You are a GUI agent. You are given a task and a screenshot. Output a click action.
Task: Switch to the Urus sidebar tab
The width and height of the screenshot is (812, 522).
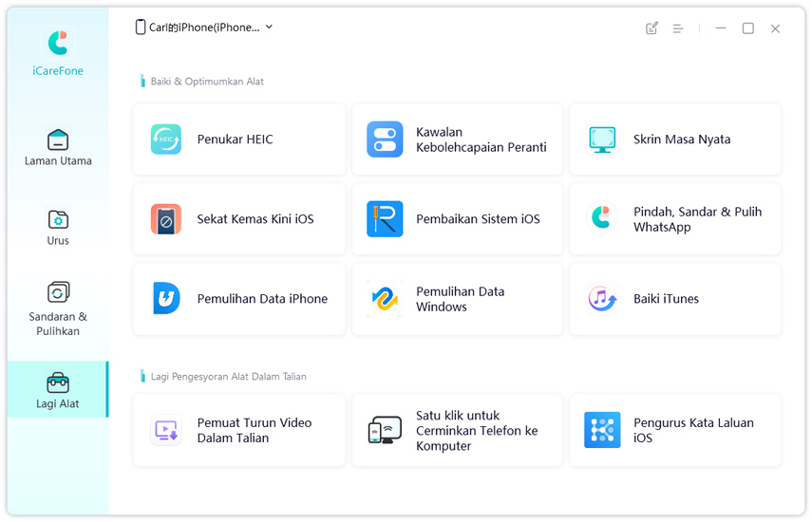click(58, 227)
